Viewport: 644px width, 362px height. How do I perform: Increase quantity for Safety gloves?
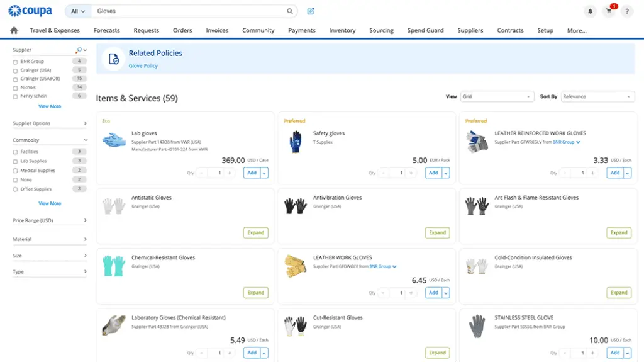(411, 173)
